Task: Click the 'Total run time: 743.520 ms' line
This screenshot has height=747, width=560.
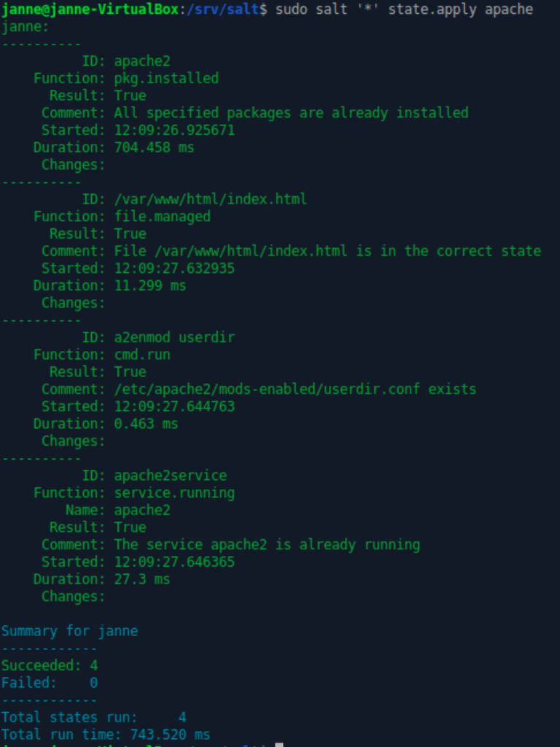Action: 106,735
